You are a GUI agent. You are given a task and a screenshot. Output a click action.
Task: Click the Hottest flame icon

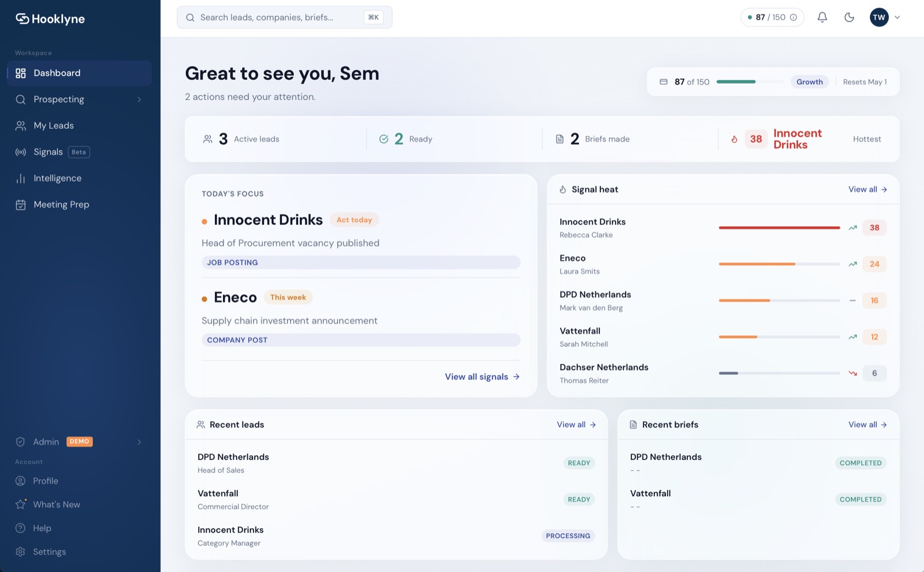735,139
